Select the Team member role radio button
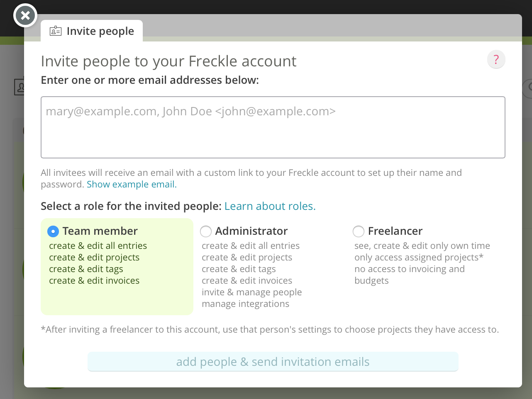 (53, 231)
